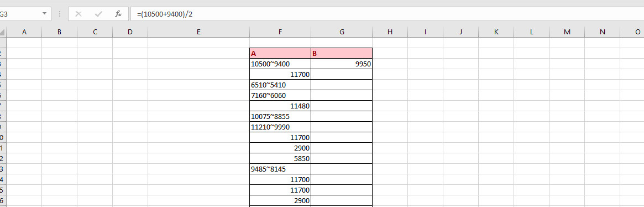Select column G header
The image size is (644, 207).
342,32
